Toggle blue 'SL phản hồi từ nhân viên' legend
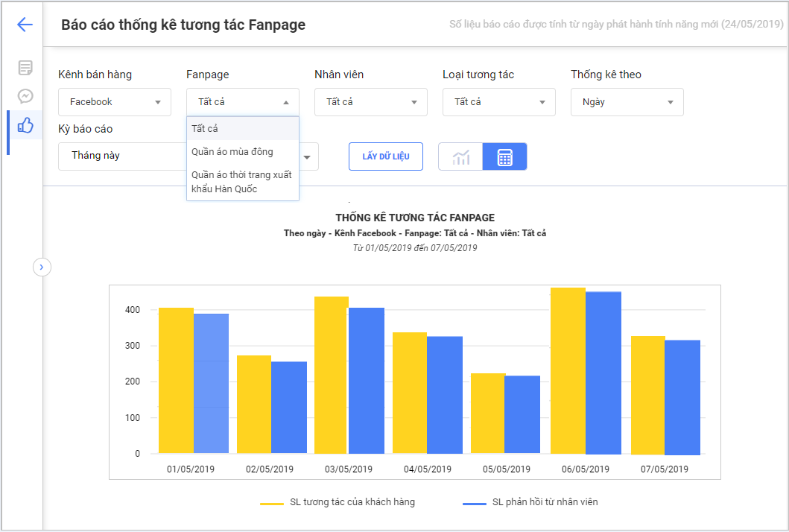 pos(530,502)
